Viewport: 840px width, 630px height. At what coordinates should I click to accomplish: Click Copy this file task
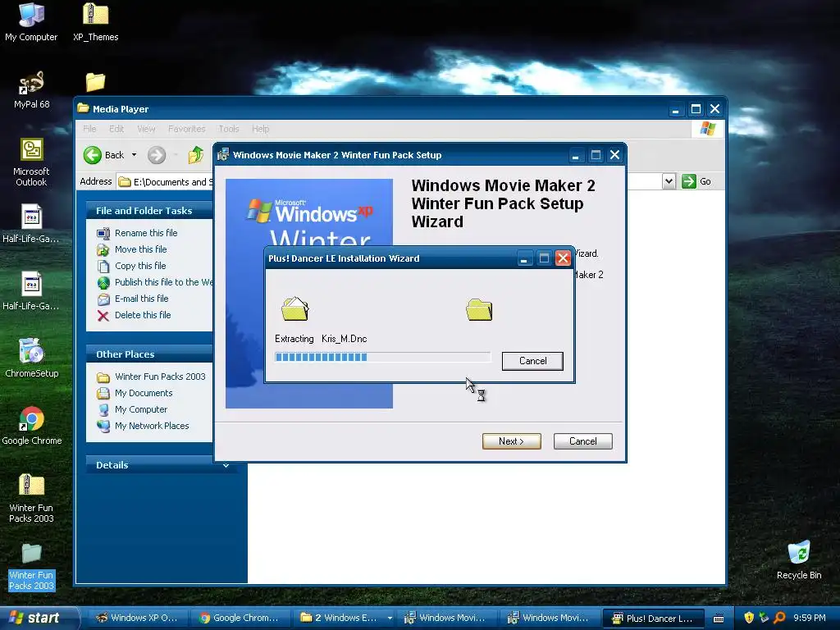[x=140, y=266]
